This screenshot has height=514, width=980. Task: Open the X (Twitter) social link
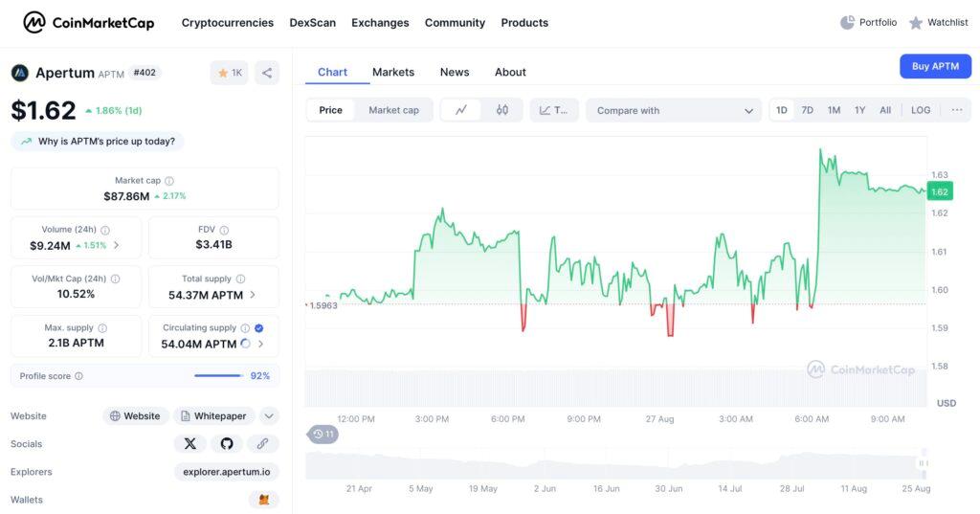tap(189, 444)
